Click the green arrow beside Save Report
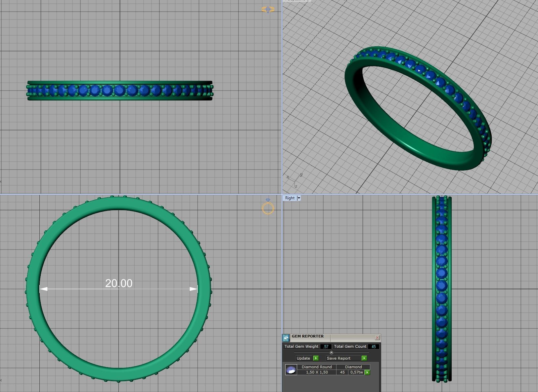 pos(364,358)
